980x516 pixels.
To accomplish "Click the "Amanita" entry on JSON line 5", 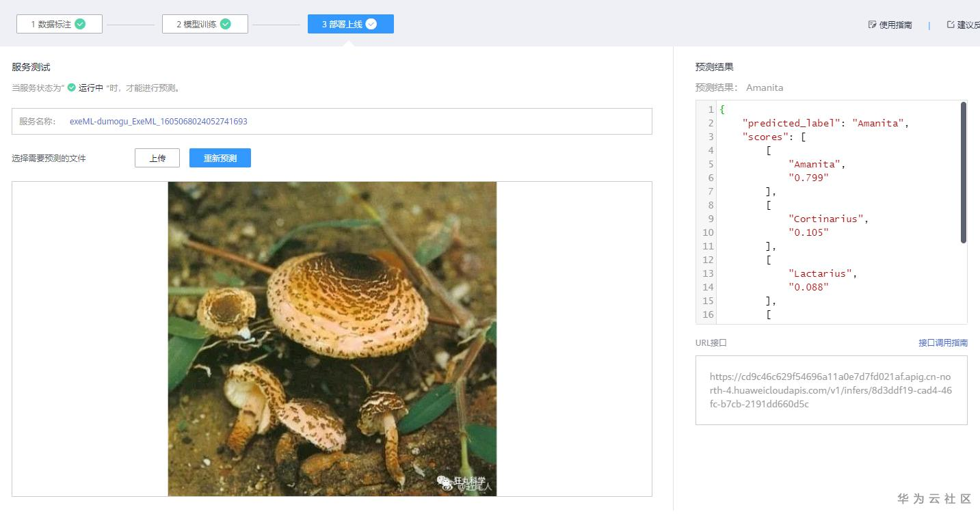I will tap(817, 164).
